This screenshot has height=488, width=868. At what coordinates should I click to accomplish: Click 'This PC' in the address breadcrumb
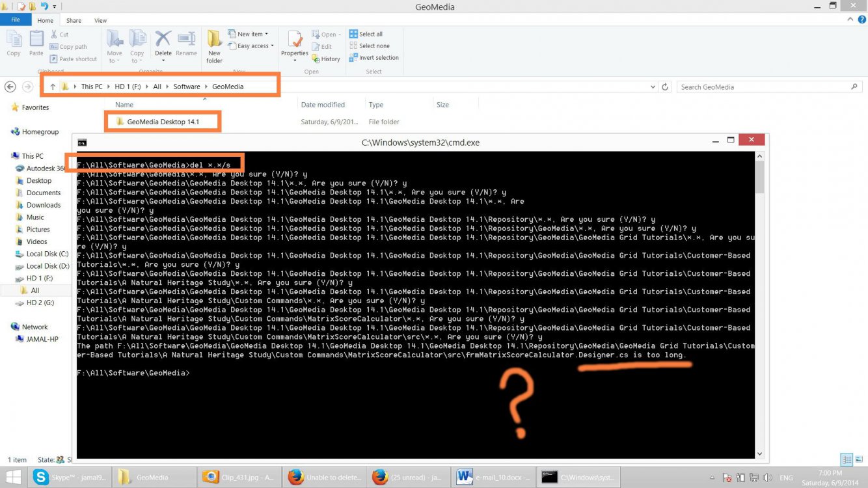tap(92, 87)
